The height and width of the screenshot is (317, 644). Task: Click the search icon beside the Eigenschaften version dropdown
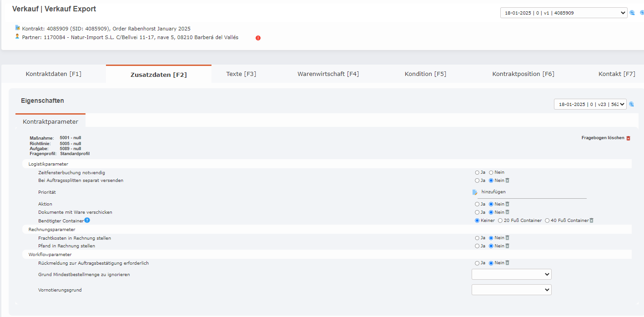[631, 105]
